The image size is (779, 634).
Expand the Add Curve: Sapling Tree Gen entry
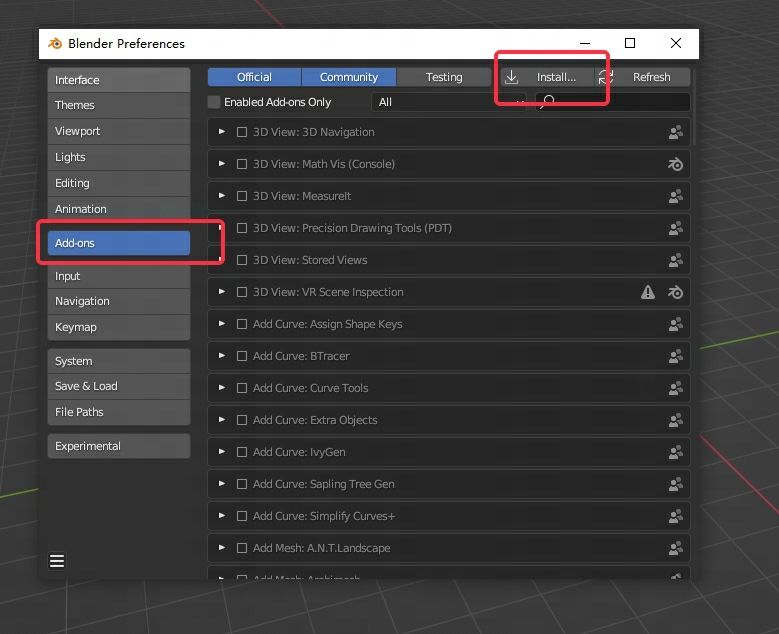coord(222,484)
